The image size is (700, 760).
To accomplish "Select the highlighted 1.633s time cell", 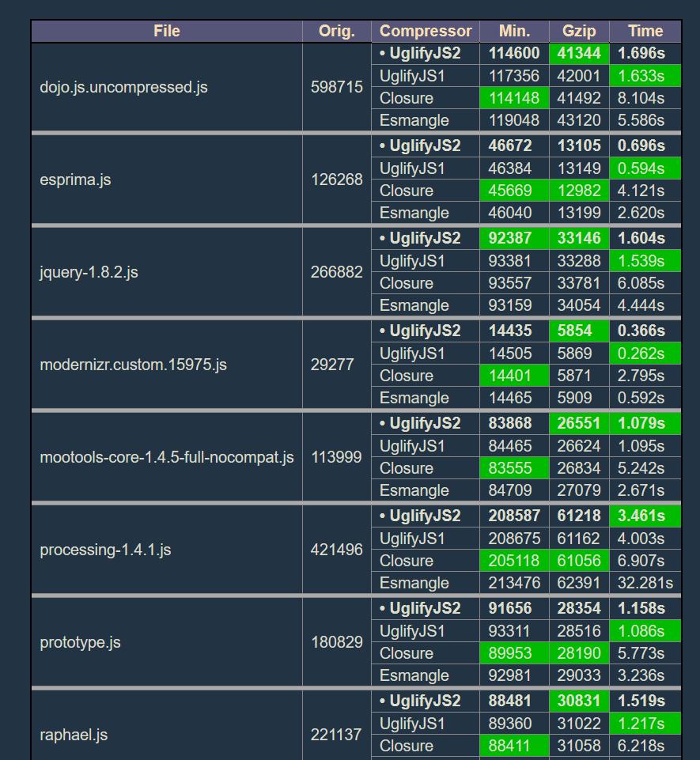I will point(645,76).
